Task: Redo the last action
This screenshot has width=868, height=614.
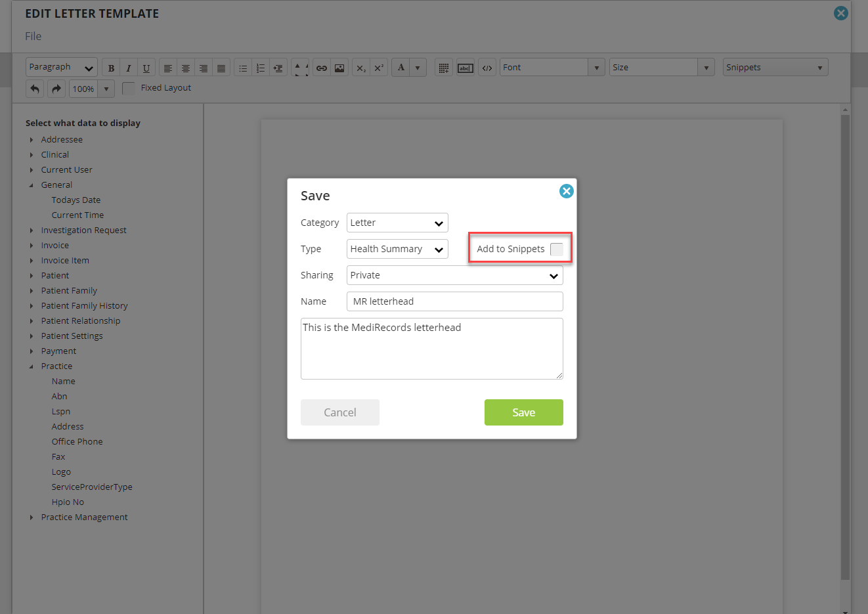Action: (56, 89)
